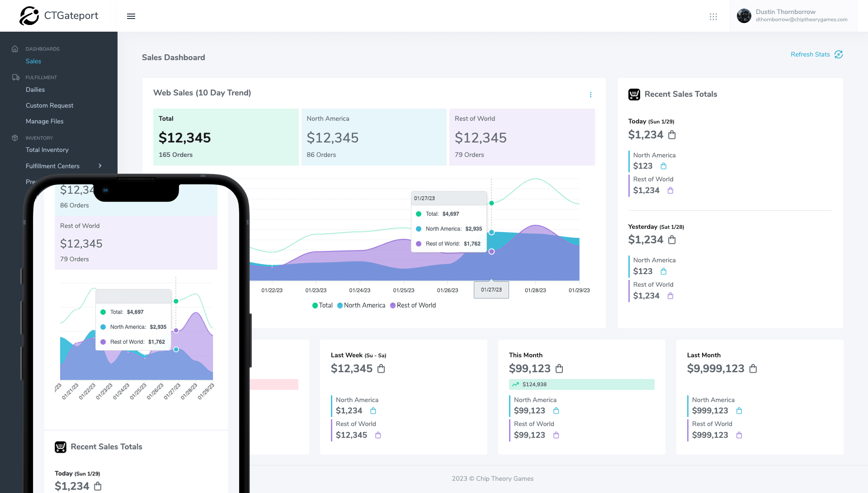Image resolution: width=868 pixels, height=493 pixels.
Task: Expand Fulfillment Centers chevron
Action: tap(100, 166)
